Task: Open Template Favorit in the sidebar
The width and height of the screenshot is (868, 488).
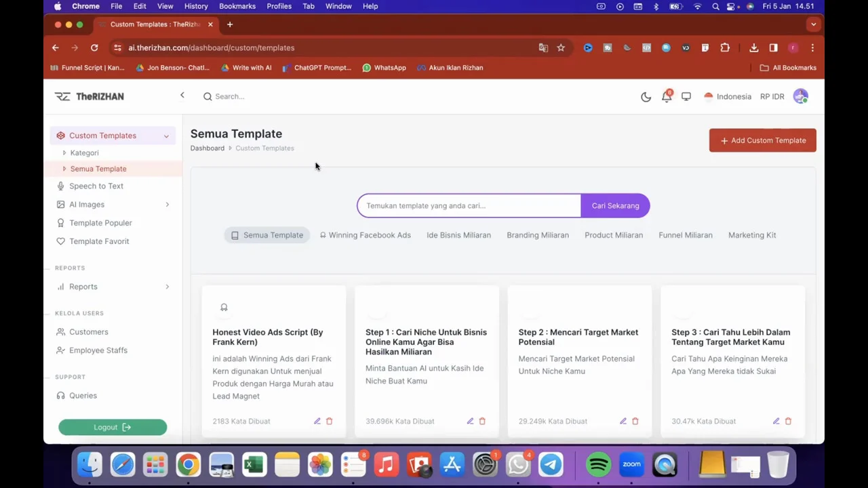Action: pyautogui.click(x=99, y=241)
